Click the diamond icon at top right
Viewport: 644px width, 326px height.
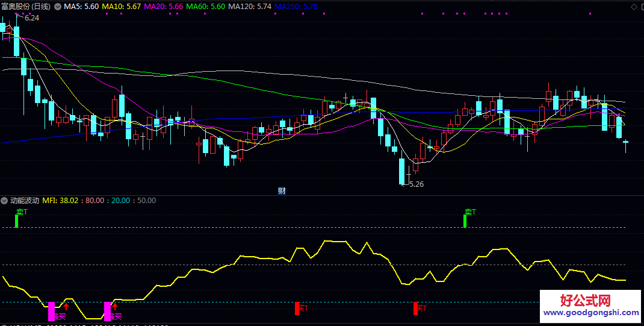pos(633,7)
